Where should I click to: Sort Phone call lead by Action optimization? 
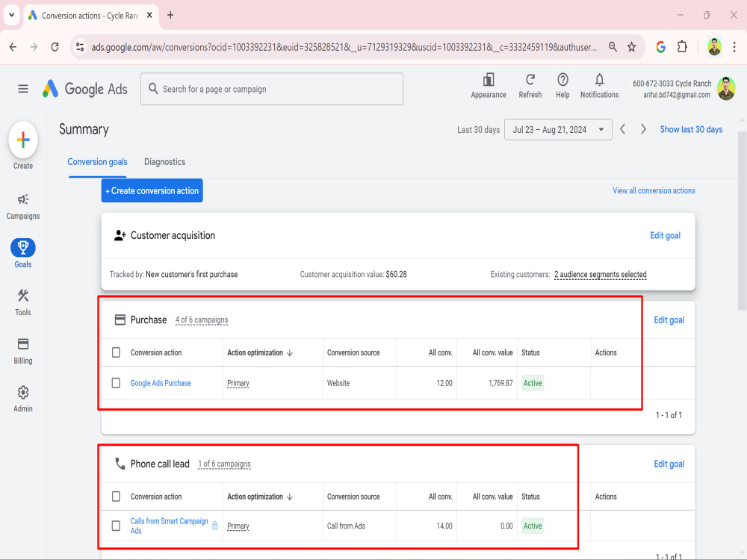(260, 497)
